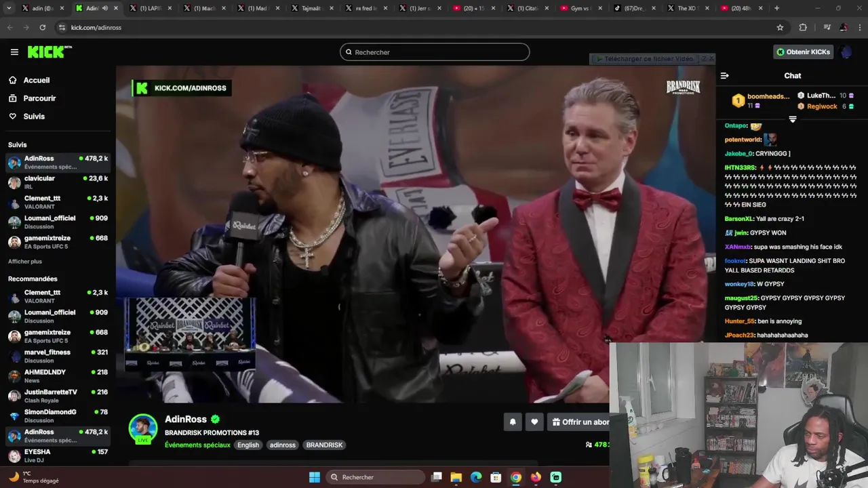Open Clement_ttt in followed list
The image size is (868, 488).
click(x=58, y=202)
